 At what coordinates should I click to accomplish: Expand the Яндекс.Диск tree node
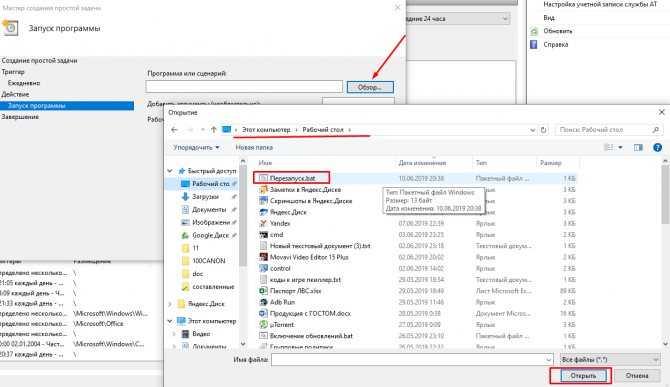(x=170, y=304)
